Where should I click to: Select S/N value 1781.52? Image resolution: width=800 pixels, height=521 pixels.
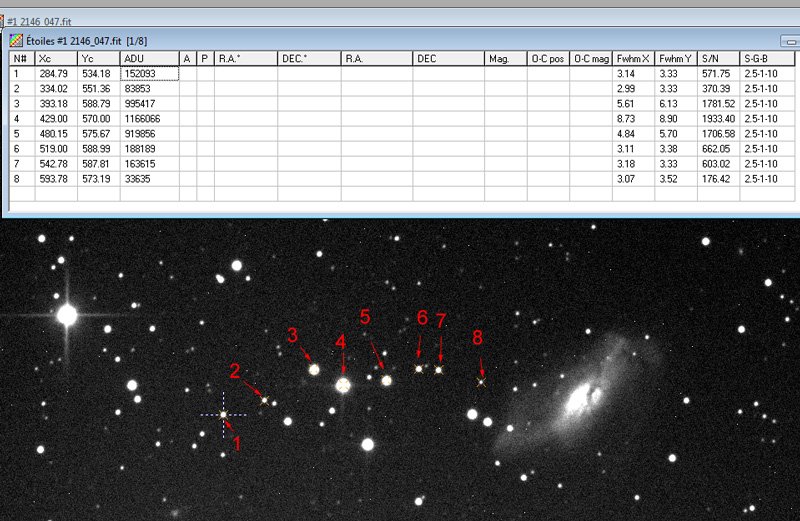[x=718, y=104]
